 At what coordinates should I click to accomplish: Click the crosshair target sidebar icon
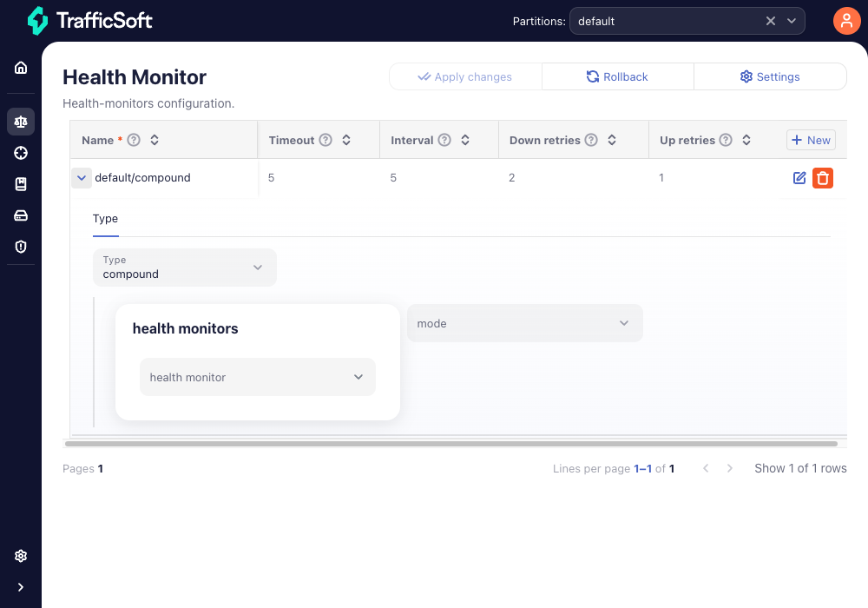(x=21, y=153)
